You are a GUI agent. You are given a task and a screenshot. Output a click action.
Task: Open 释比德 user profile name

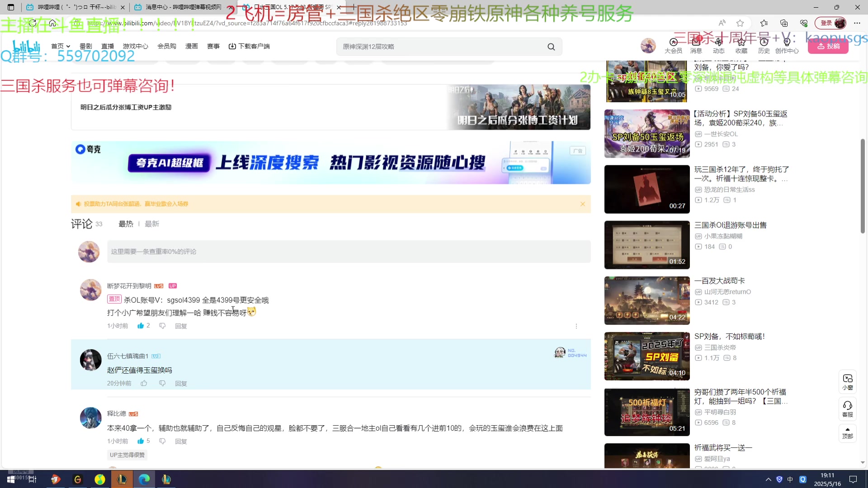(117, 413)
